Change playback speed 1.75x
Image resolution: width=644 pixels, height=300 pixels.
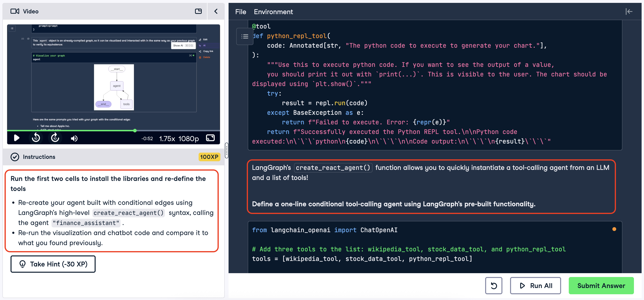167,138
